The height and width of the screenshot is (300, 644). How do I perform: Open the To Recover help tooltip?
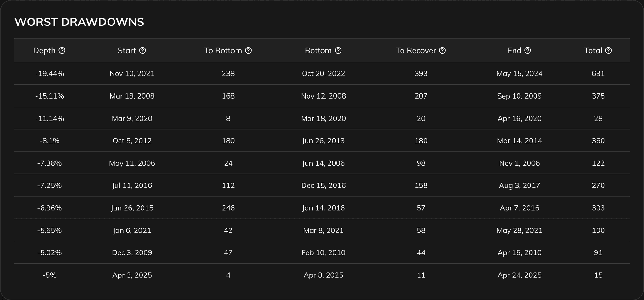pos(442,50)
